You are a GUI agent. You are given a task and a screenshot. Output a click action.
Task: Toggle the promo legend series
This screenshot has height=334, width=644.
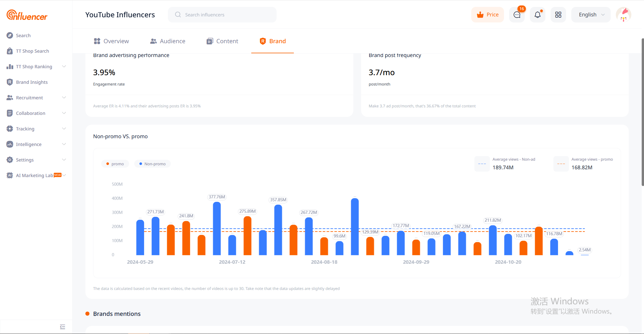tap(115, 164)
